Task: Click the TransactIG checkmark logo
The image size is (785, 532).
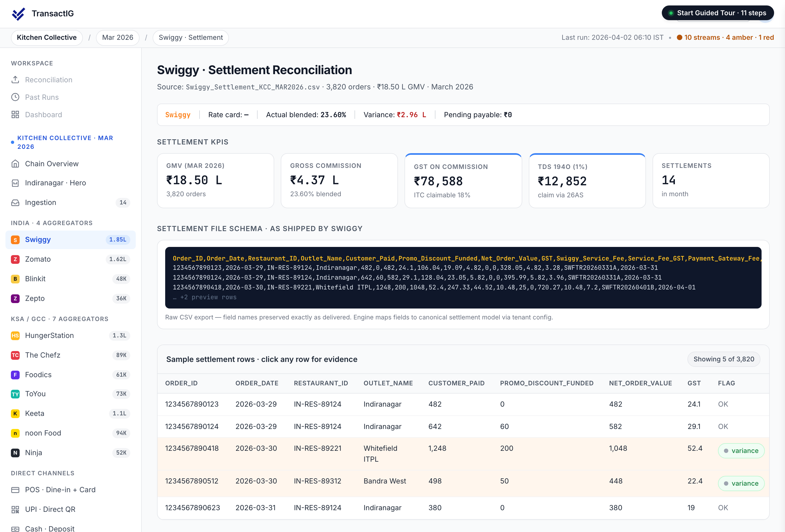Action: [18, 14]
